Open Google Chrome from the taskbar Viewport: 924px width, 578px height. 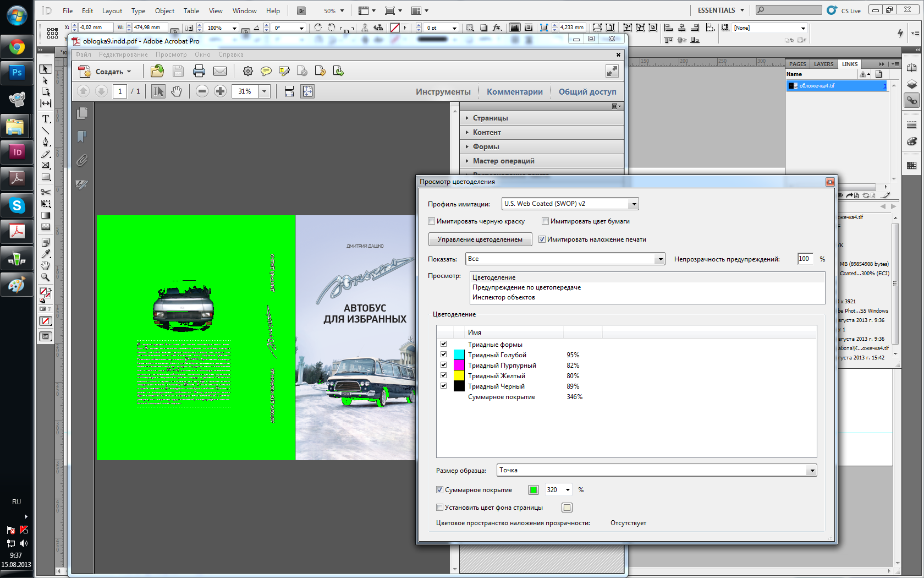point(17,47)
